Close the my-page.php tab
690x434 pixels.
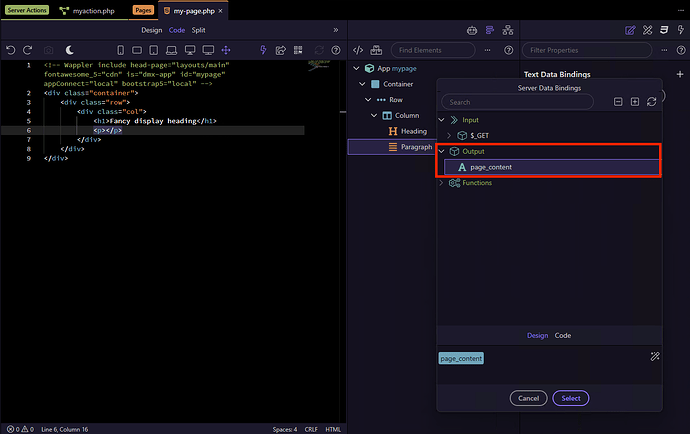(220, 11)
